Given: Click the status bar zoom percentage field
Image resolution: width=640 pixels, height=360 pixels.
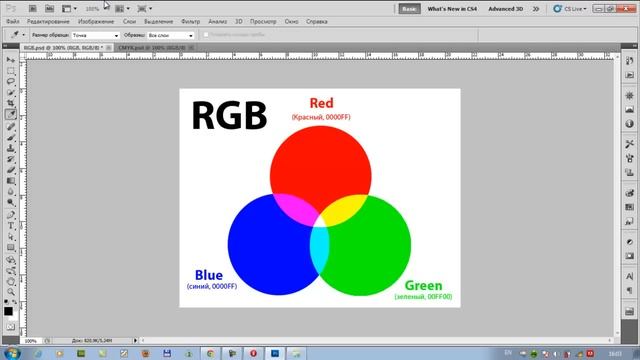Looking at the screenshot, I should click(x=31, y=340).
